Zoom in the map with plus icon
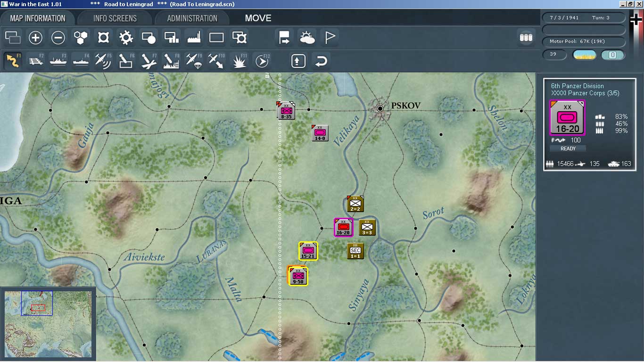This screenshot has width=644, height=362. [x=35, y=37]
